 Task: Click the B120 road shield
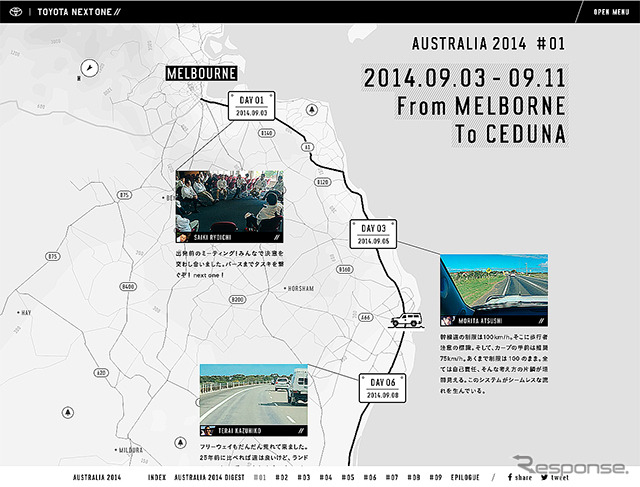point(323,182)
